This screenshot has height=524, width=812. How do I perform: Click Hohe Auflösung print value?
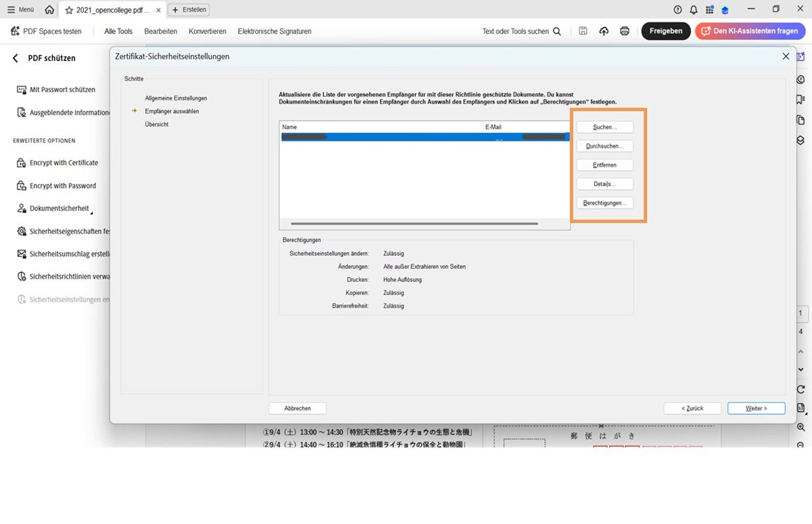402,280
